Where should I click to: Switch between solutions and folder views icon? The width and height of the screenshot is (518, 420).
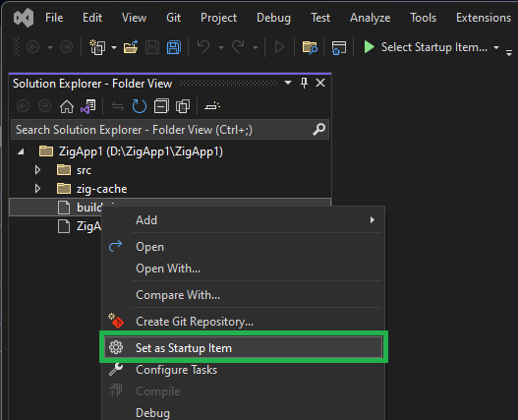coord(88,106)
